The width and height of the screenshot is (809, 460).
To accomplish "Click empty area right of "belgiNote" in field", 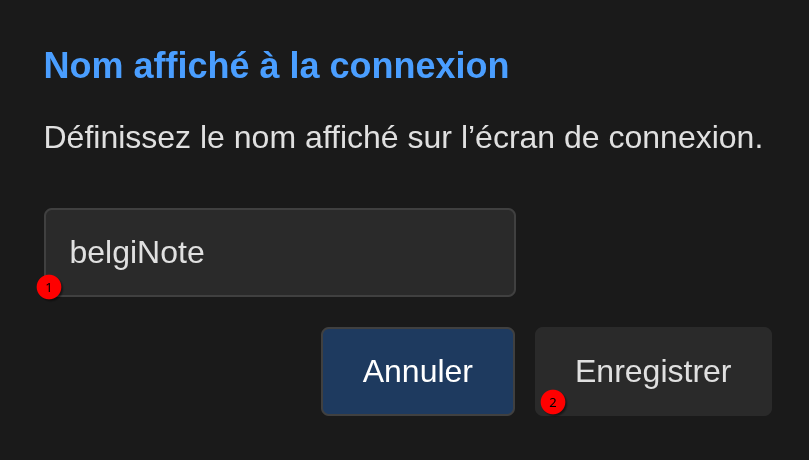I will pyautogui.click(x=380, y=252).
